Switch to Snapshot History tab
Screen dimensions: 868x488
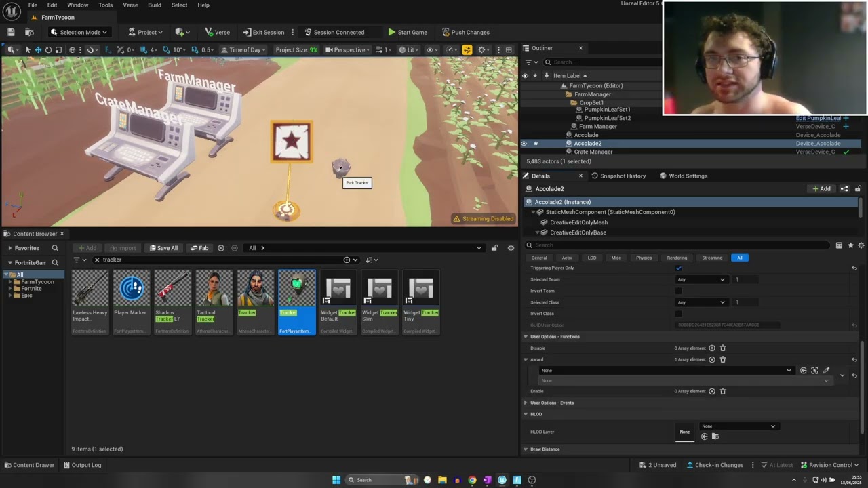pyautogui.click(x=618, y=176)
